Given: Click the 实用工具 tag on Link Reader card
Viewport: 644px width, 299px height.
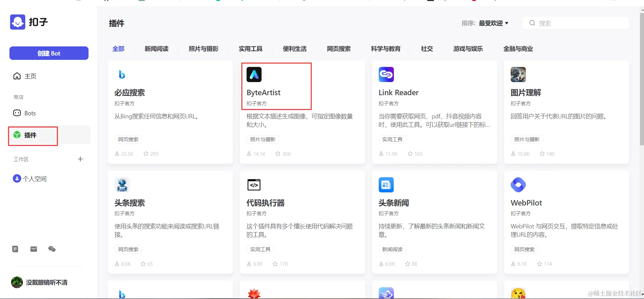Looking at the screenshot, I should coord(392,139).
